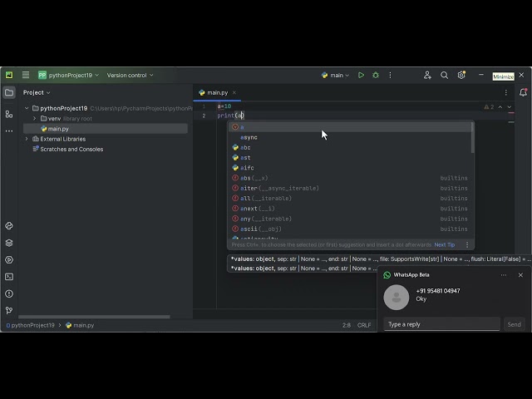
Task: Focus the Type a reply field
Action: 441,324
